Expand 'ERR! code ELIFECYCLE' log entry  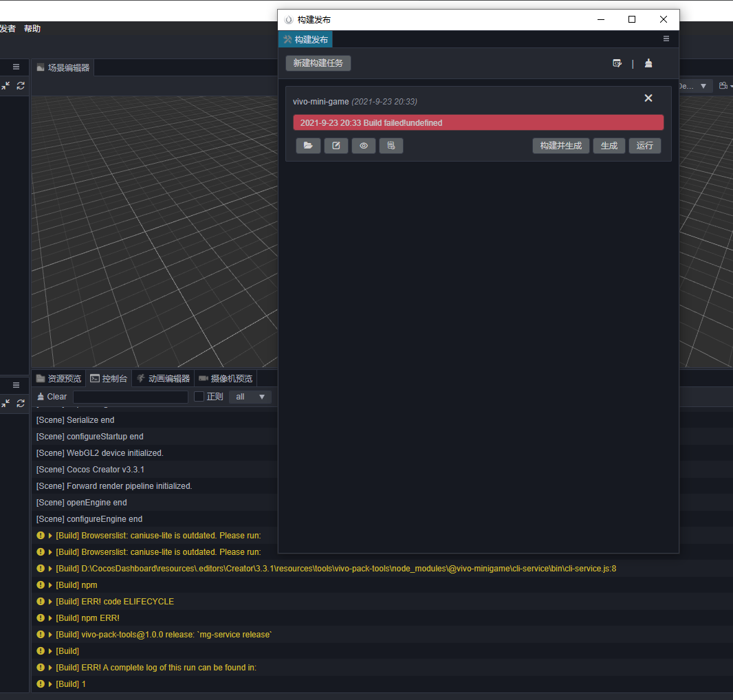click(50, 602)
